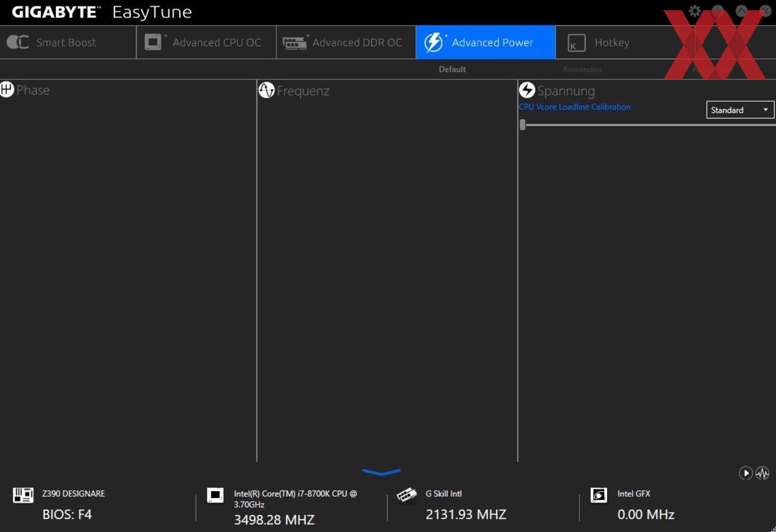Click the Hotkey K key icon
The image size is (776, 532).
pyautogui.click(x=576, y=43)
